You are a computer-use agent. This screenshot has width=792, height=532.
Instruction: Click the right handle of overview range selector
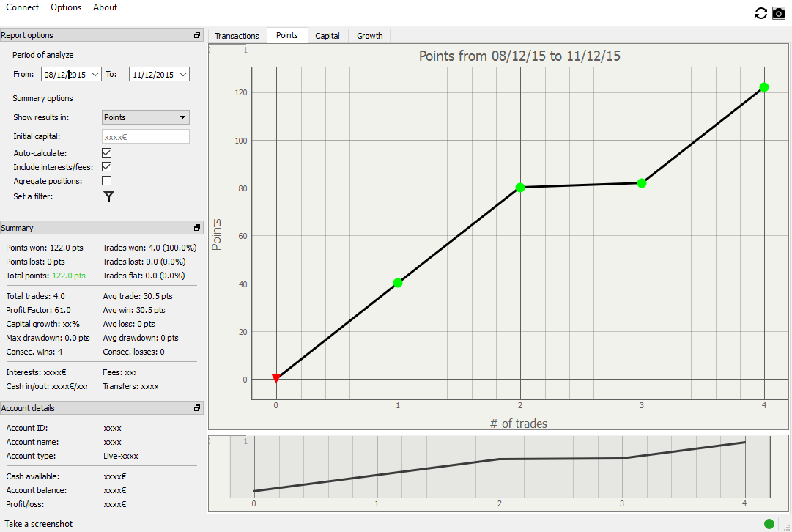(770, 467)
